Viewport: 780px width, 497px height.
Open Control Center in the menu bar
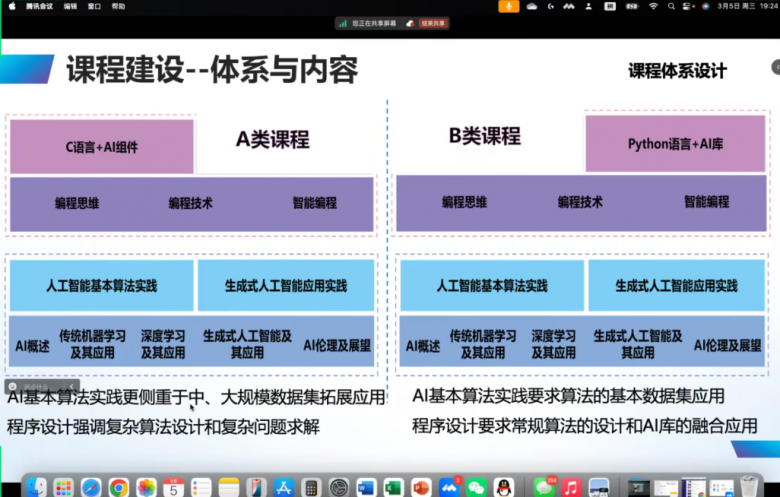pos(688,6)
